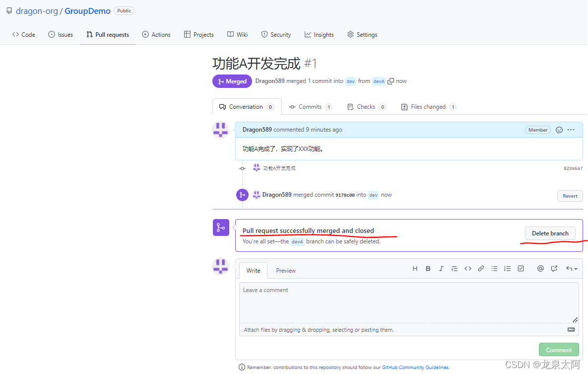Click the Markdown supported icon

click(571, 329)
